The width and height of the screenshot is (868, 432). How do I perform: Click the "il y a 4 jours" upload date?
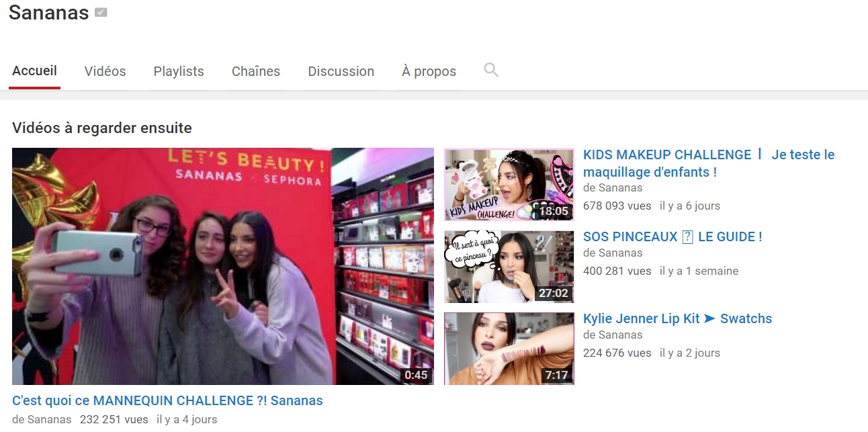tap(187, 419)
